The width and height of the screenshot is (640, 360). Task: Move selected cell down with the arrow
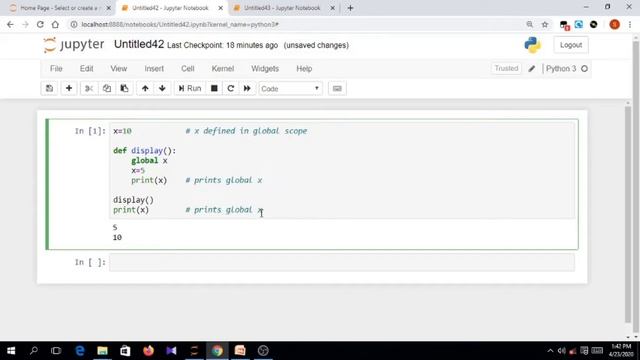click(x=162, y=89)
